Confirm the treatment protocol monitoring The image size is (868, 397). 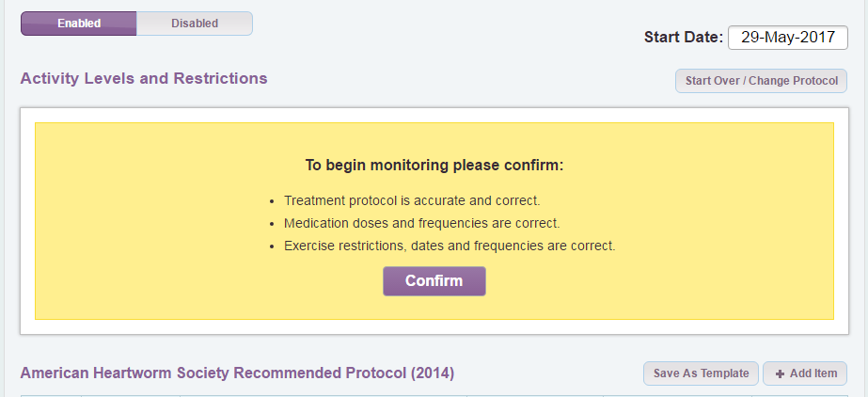click(434, 281)
